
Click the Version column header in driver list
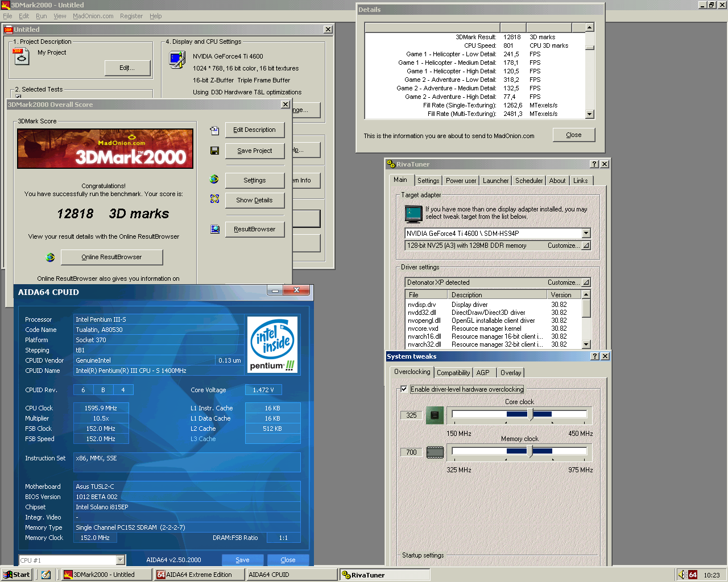[x=564, y=295]
